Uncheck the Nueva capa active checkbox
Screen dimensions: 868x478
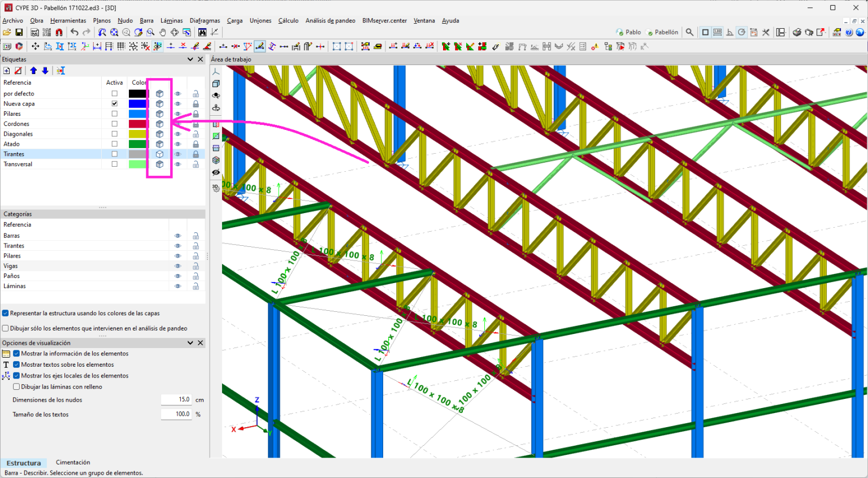point(115,103)
